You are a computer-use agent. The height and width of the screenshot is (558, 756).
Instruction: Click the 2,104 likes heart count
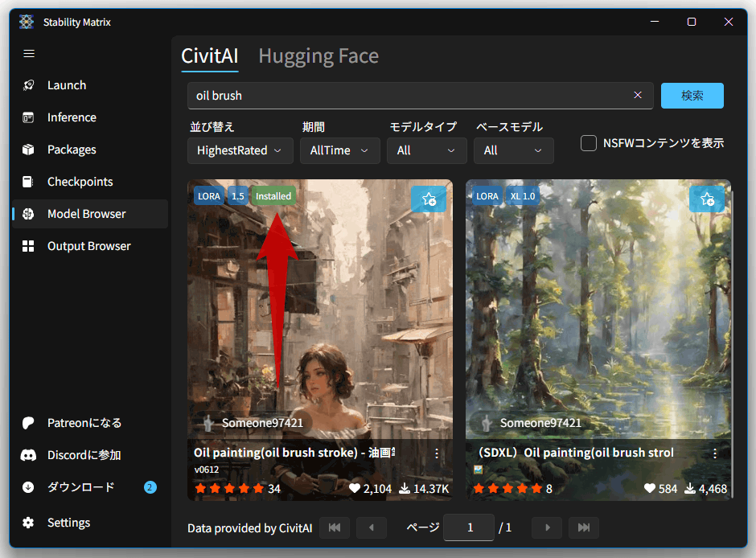(x=370, y=489)
